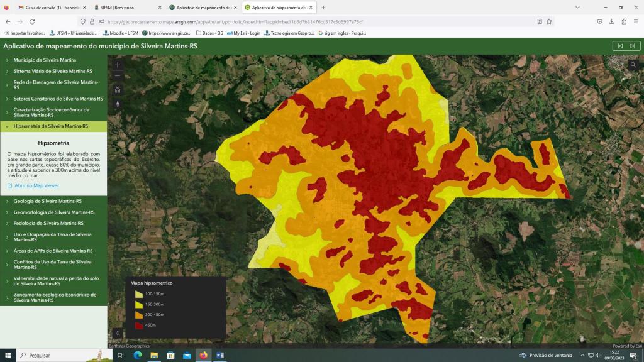Viewport: 644px width, 362px height.
Task: Click the Windows taskbar Pesquisar search box
Action: click(x=57, y=355)
